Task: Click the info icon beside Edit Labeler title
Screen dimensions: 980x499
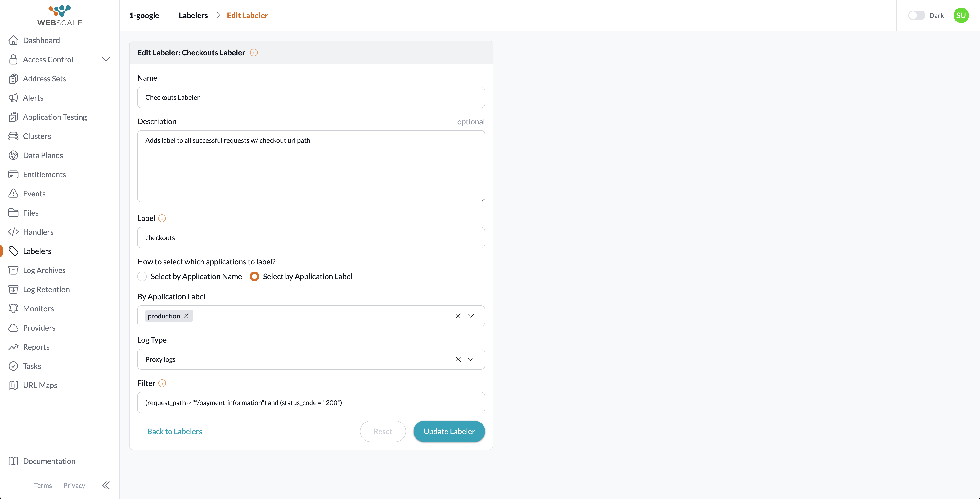Action: tap(254, 53)
